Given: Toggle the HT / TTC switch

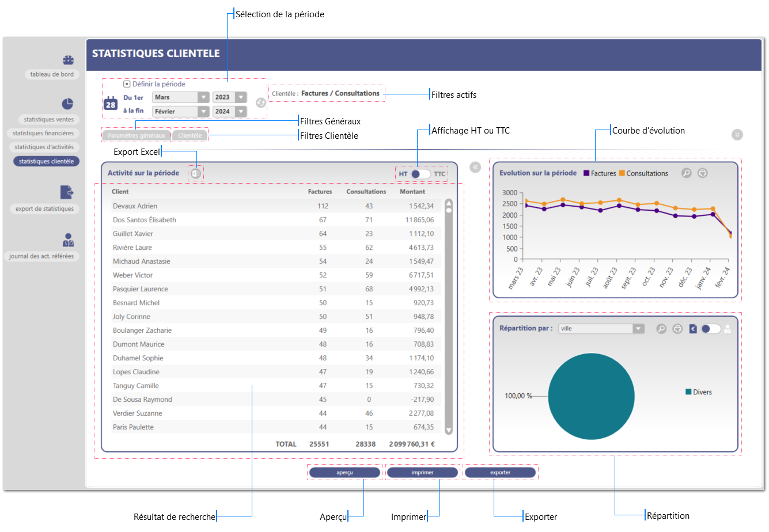Looking at the screenshot, I should point(421,174).
